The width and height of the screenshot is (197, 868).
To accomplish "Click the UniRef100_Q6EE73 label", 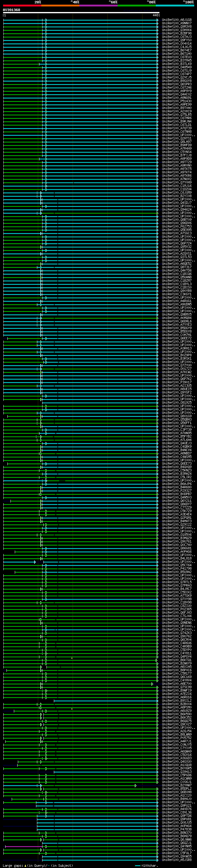I will point(177,464).
